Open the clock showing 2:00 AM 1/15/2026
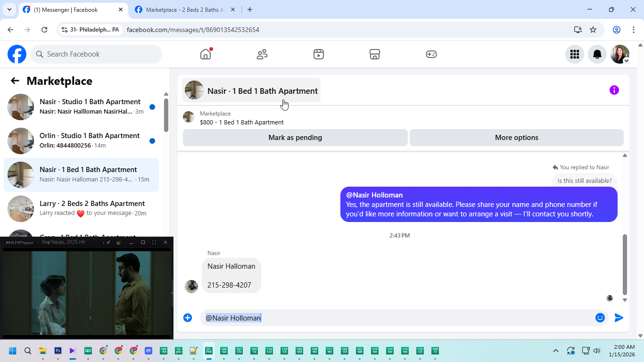This screenshot has width=644, height=362. coord(621,351)
